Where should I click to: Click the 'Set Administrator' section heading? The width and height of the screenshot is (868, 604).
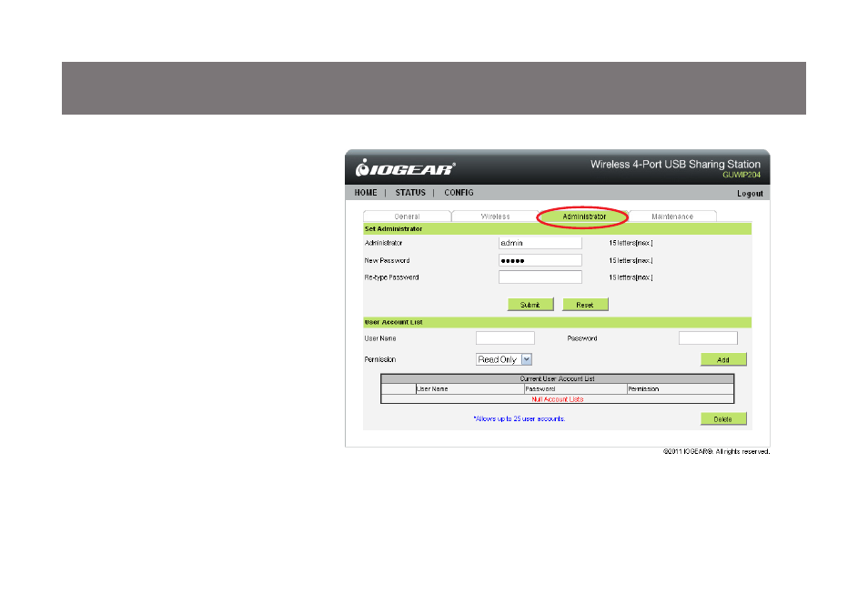point(394,228)
